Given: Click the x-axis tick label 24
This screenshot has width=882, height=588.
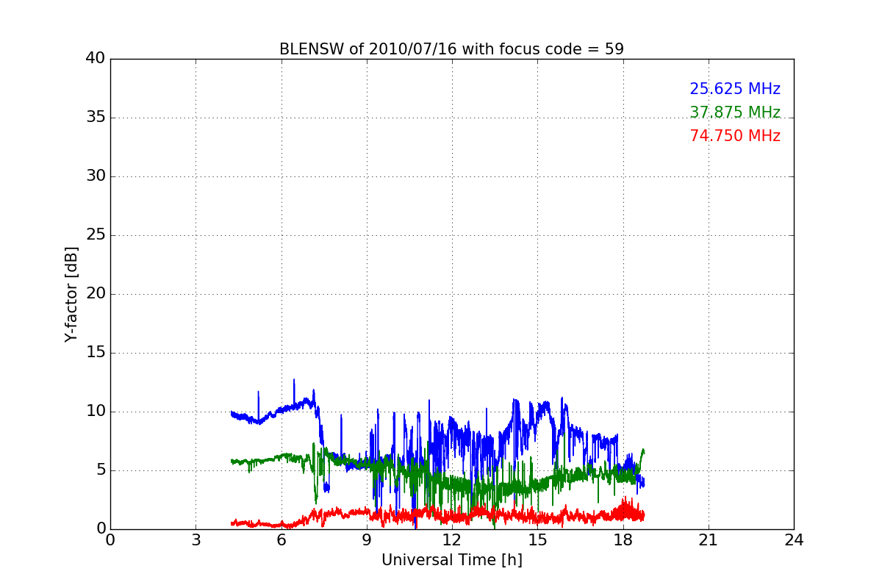Looking at the screenshot, I should tap(794, 540).
